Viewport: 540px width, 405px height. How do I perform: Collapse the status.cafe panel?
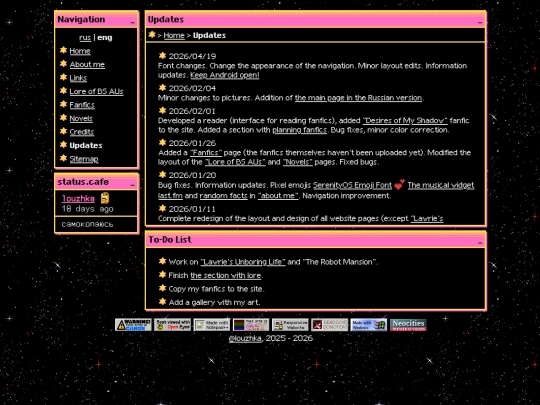click(133, 185)
